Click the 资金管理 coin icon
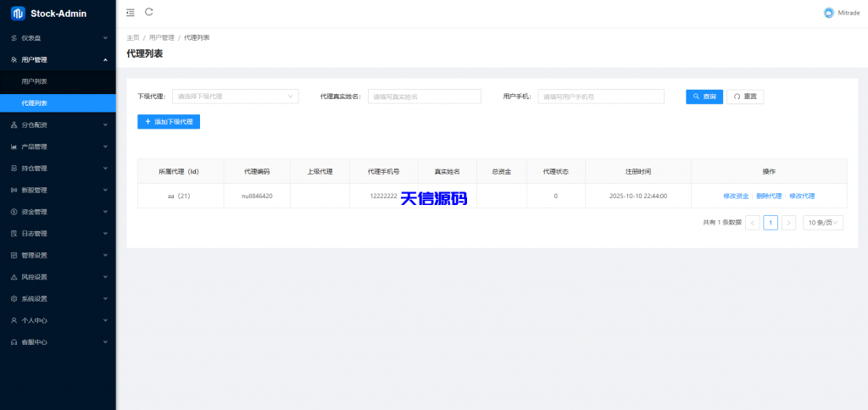 click(x=14, y=212)
